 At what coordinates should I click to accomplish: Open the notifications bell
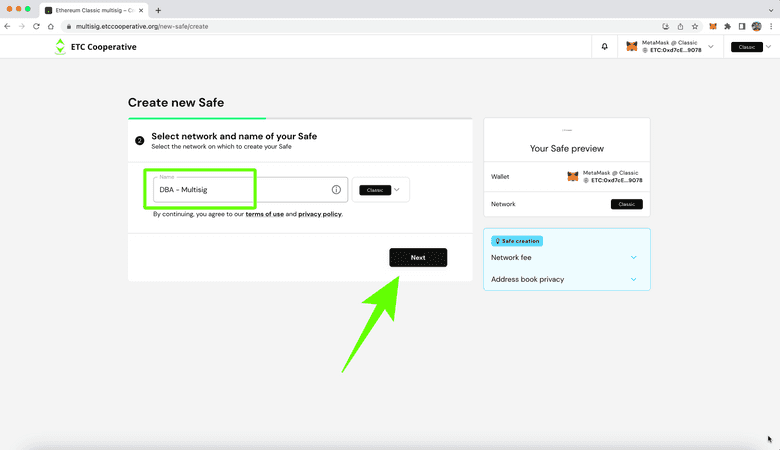(604, 47)
